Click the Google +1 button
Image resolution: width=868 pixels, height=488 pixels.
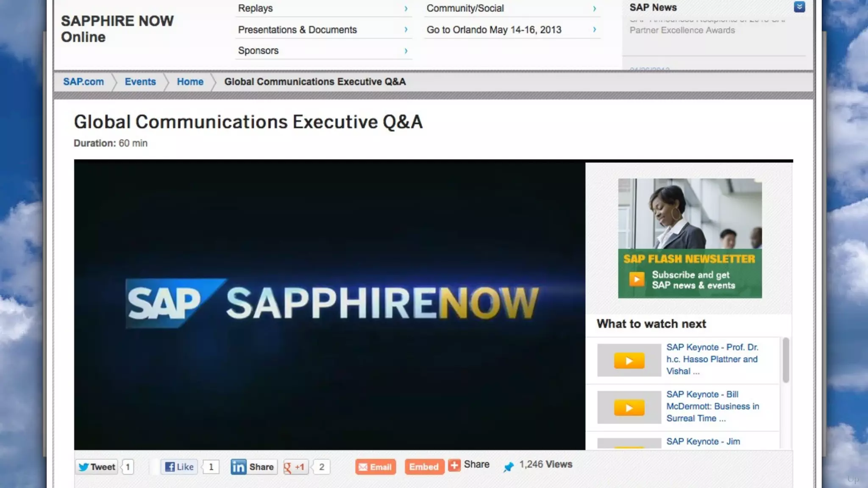point(295,467)
